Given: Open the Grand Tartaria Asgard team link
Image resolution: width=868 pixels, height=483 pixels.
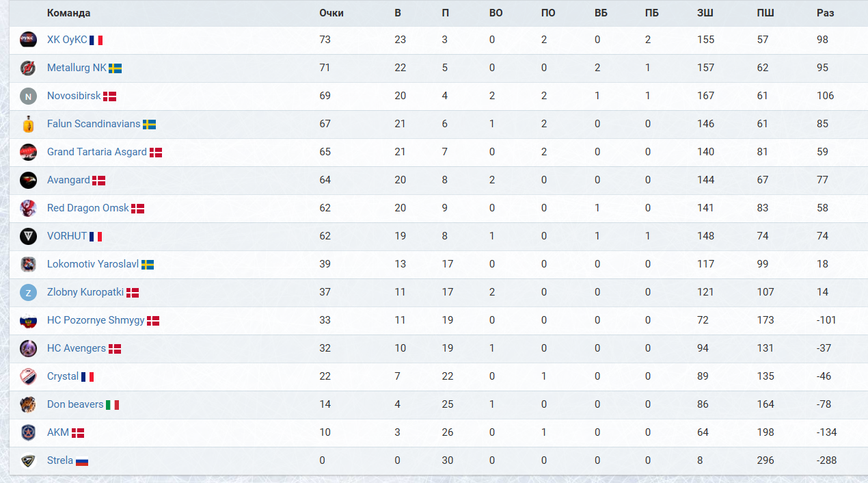Looking at the screenshot, I should [97, 152].
